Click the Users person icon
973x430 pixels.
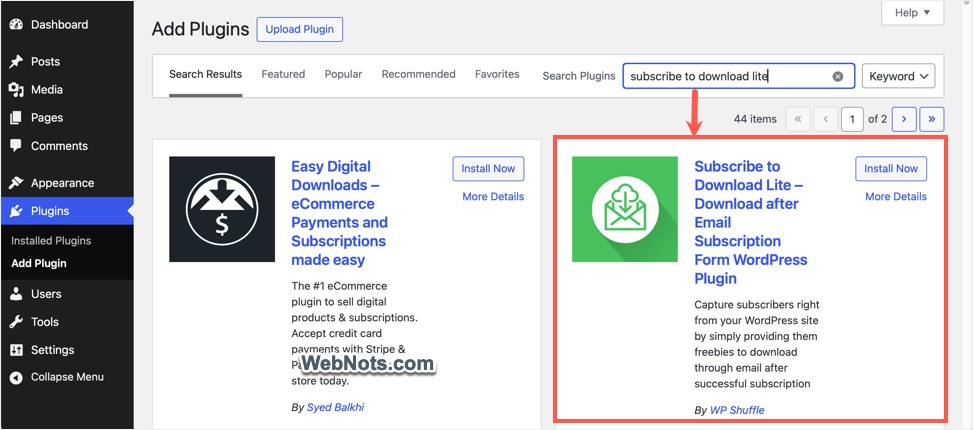click(x=17, y=294)
